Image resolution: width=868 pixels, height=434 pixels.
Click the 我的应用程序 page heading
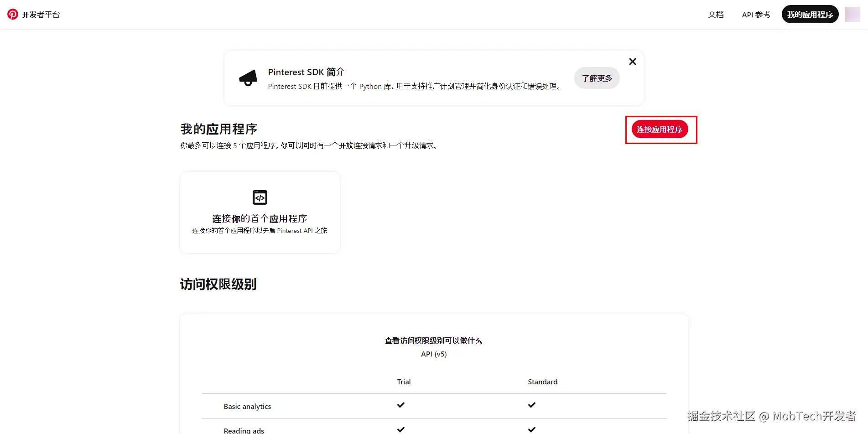(219, 129)
